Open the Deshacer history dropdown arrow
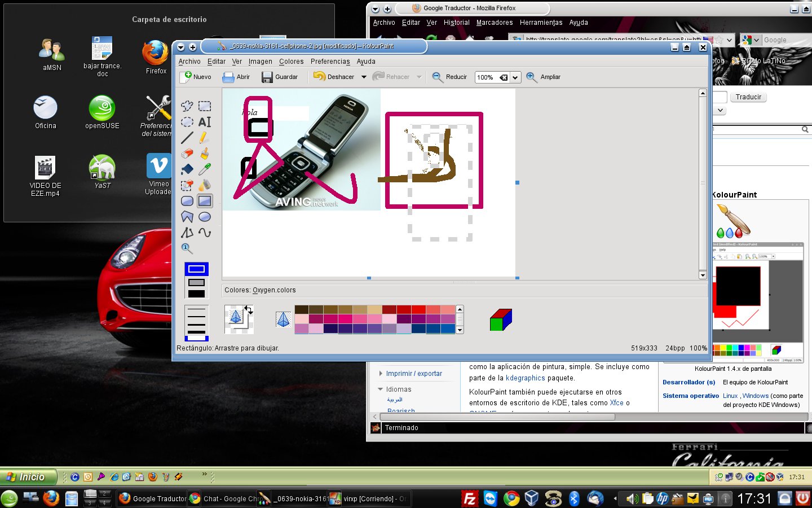Screen dimensions: 812x508 (364, 77)
